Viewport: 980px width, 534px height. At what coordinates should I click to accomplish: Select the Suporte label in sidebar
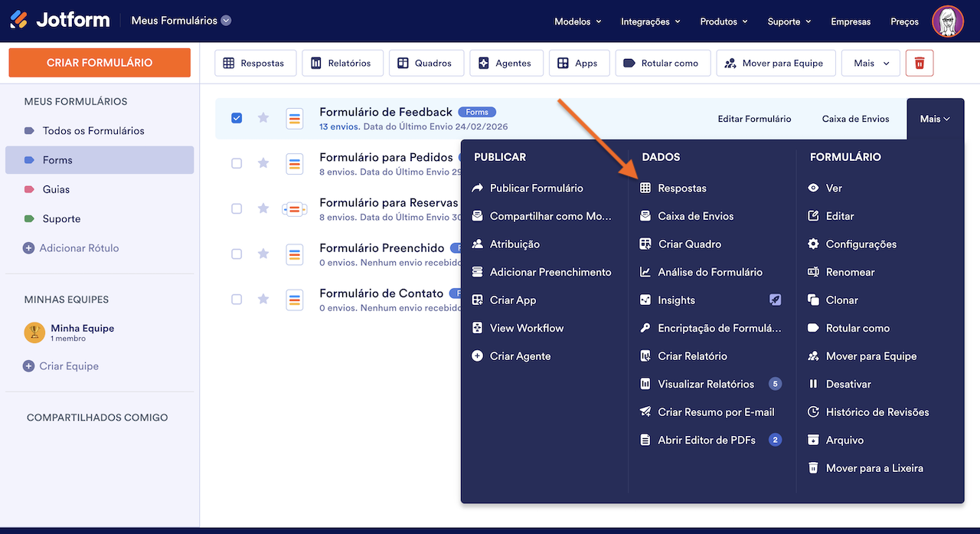(100, 218)
